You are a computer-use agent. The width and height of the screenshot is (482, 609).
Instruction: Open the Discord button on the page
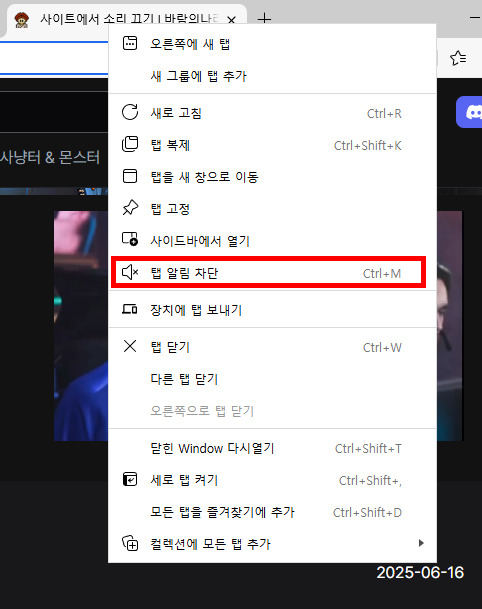[469, 112]
